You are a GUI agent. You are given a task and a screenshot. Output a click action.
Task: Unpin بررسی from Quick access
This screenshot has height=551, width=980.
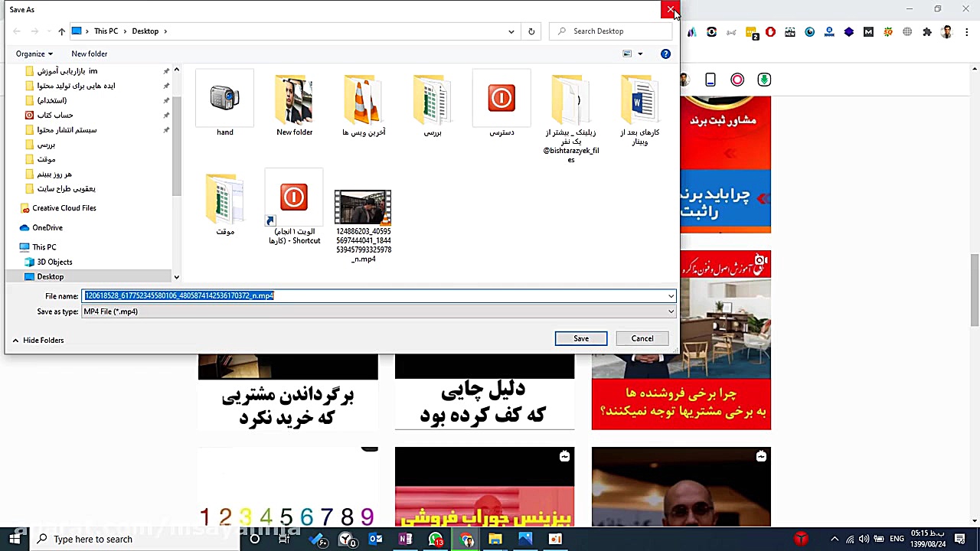pos(166,145)
